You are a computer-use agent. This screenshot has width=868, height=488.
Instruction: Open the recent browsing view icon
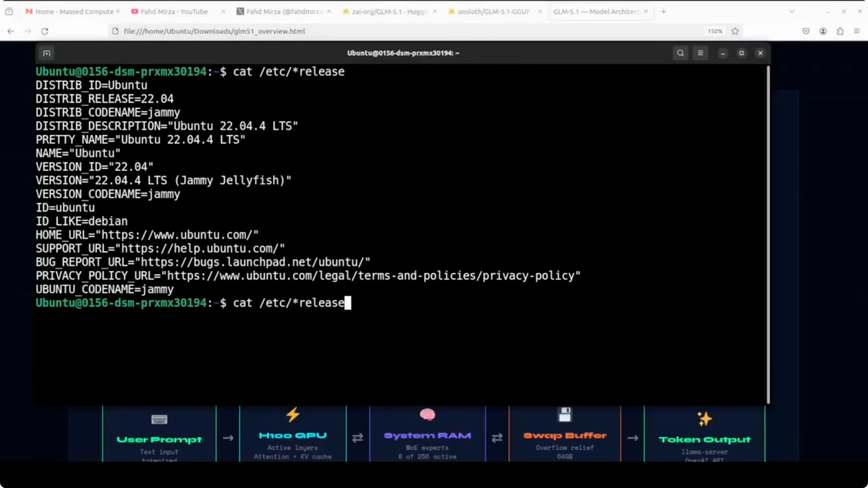[9, 12]
